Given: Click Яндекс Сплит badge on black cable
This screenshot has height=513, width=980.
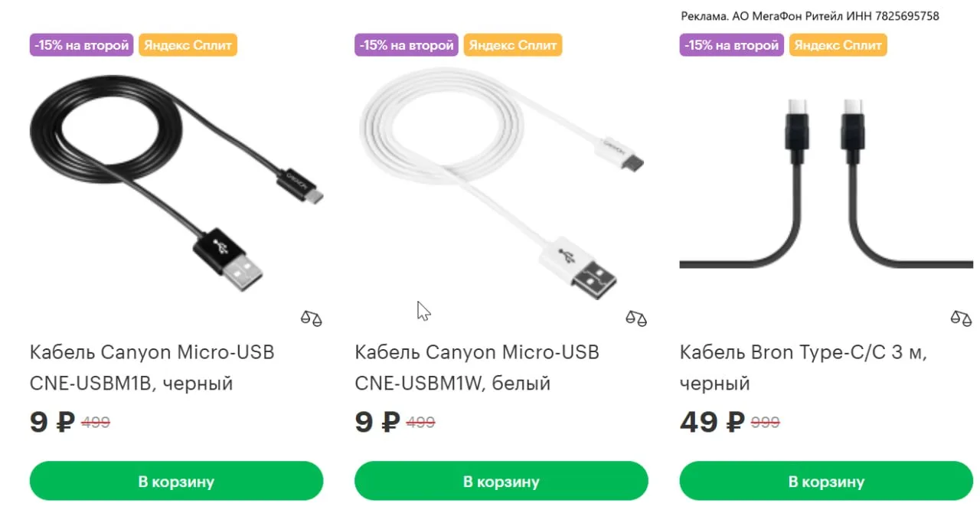Looking at the screenshot, I should 188,45.
